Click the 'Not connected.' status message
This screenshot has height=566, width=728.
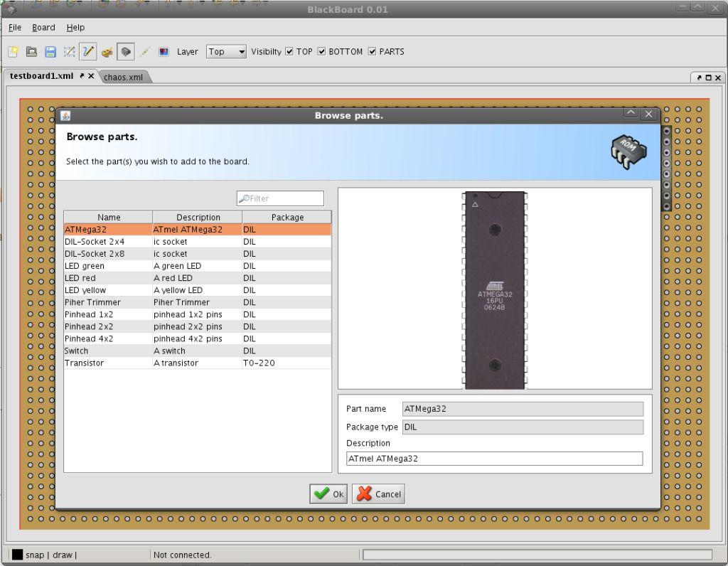183,555
